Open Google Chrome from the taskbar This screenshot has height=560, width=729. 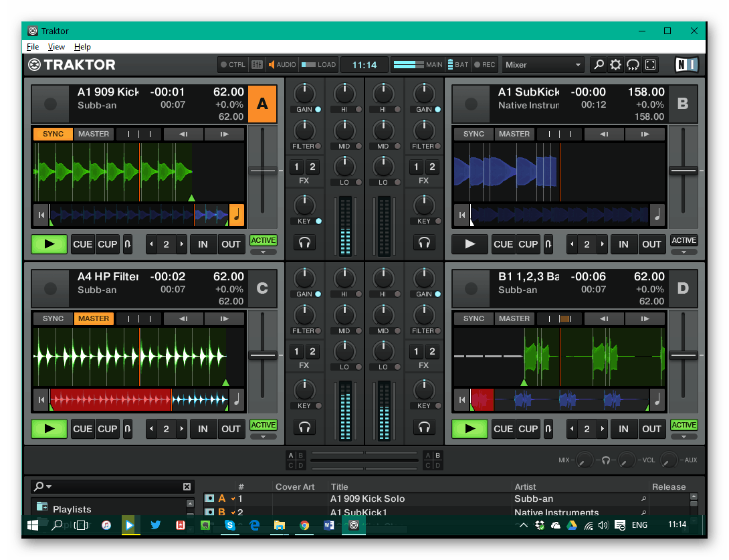tap(304, 525)
